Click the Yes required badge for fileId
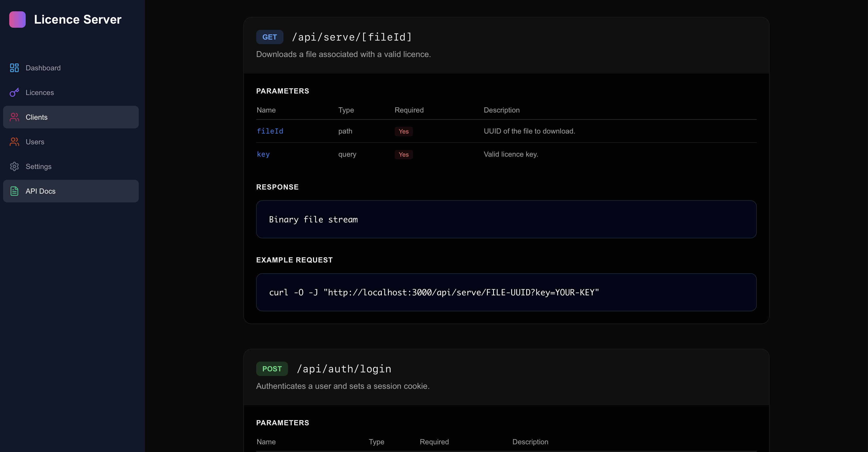This screenshot has height=452, width=868. click(x=403, y=131)
